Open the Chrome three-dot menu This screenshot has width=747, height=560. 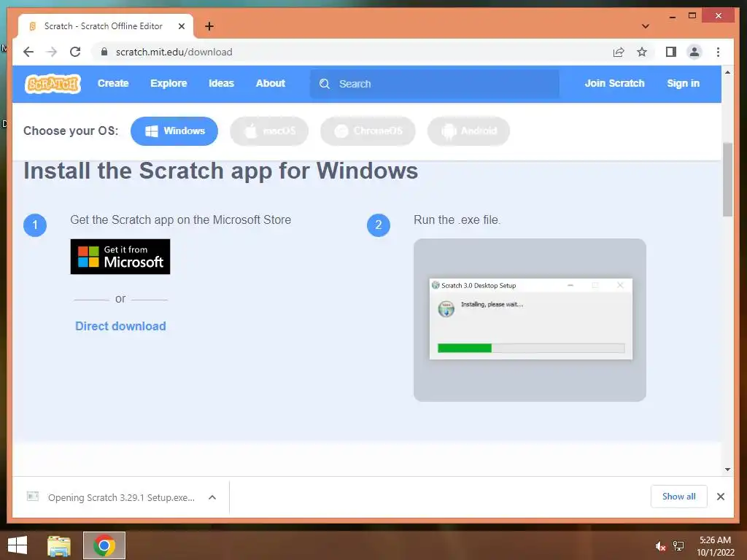pyautogui.click(x=718, y=52)
